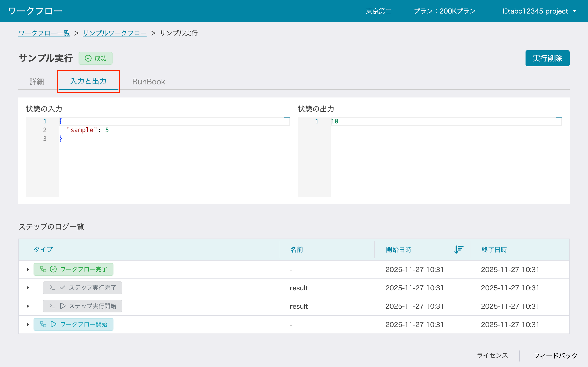
Task: Switch to the 詳細 tab
Action: [x=37, y=82]
